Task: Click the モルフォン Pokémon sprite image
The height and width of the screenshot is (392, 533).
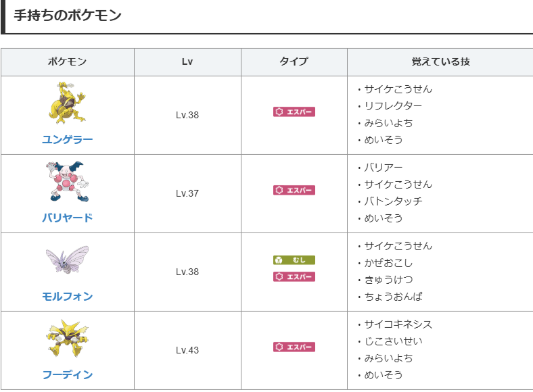Action: (67, 261)
